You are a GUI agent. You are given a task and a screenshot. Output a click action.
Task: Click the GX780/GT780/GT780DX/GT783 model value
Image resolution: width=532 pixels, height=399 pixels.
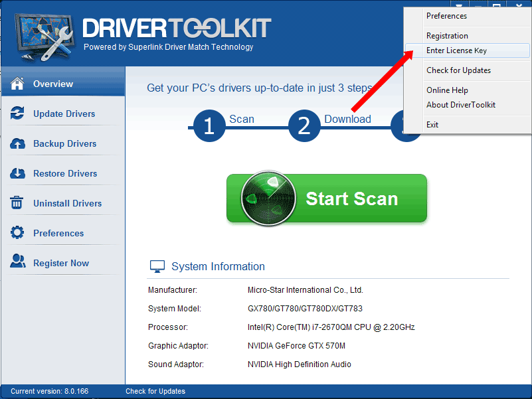tap(305, 309)
